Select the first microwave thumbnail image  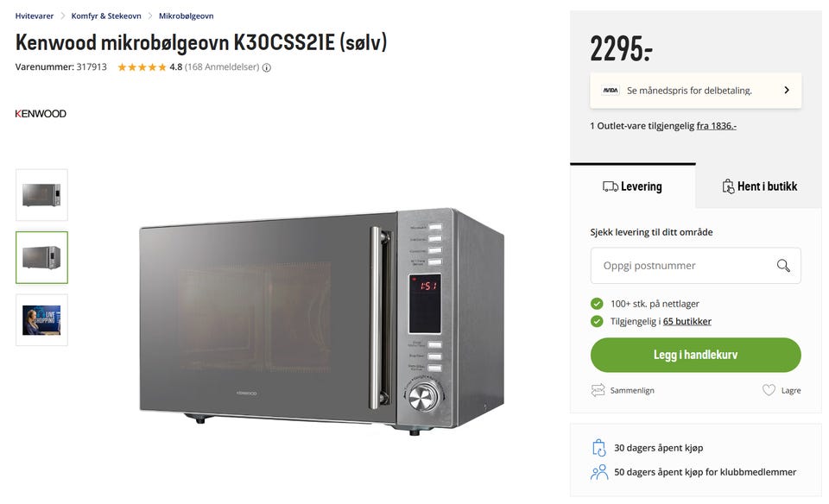pyautogui.click(x=41, y=195)
